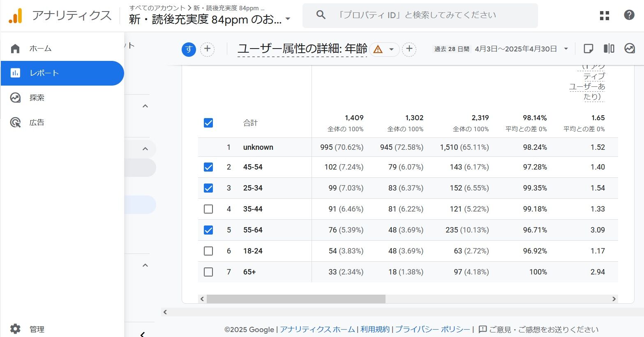
Task: Open the プライバシー ポリシー link
Action: [433, 330]
